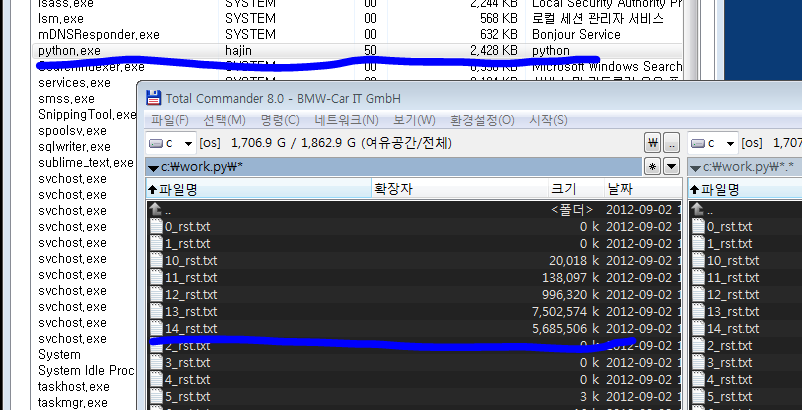Click the file icon of 0_rst.txt in left panel

(156, 226)
